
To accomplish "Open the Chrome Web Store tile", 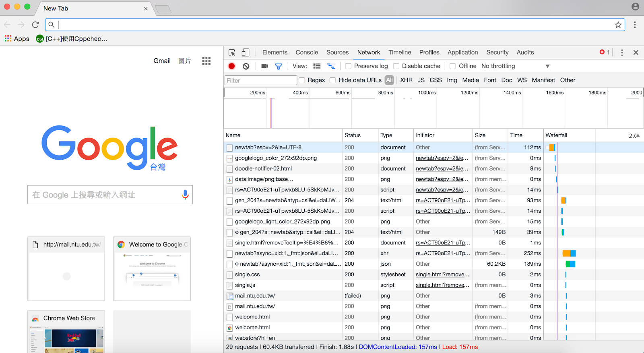I will click(x=66, y=332).
